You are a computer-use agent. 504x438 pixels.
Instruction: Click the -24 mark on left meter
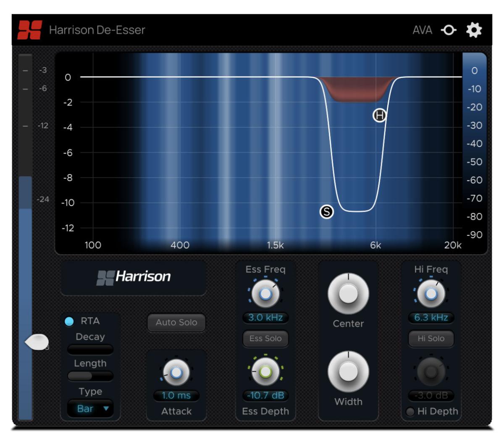[x=43, y=199]
